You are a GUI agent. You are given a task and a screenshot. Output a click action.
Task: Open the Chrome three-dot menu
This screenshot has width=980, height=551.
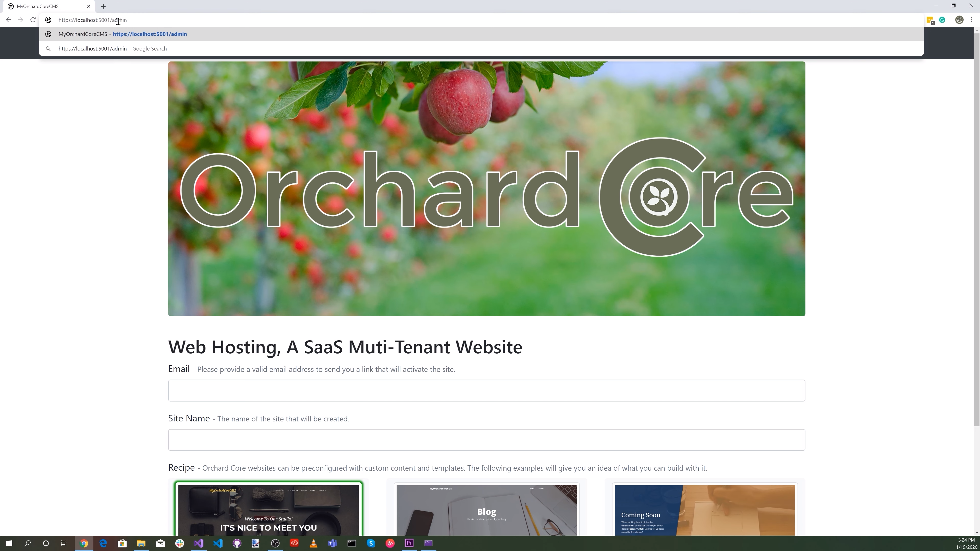971,20
